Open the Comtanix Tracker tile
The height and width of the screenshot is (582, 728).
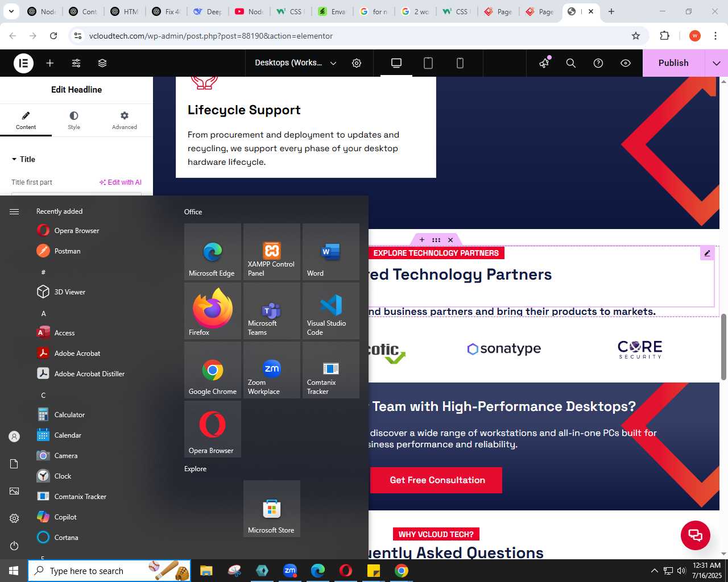[331, 370]
